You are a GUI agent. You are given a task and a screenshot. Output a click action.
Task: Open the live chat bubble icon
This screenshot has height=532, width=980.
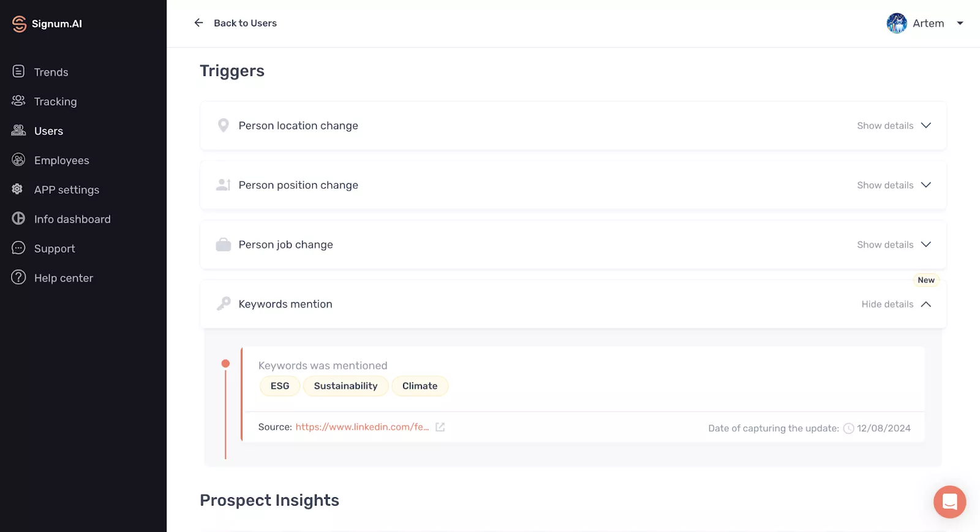(x=949, y=502)
